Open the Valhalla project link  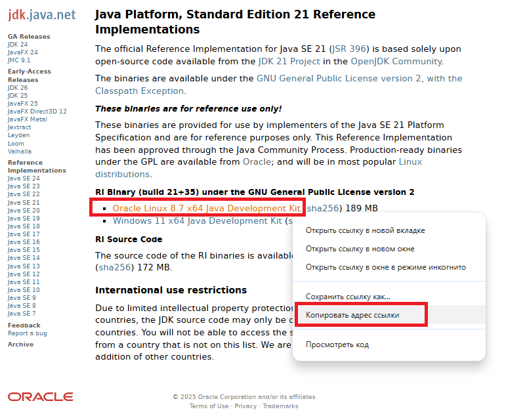(20, 152)
